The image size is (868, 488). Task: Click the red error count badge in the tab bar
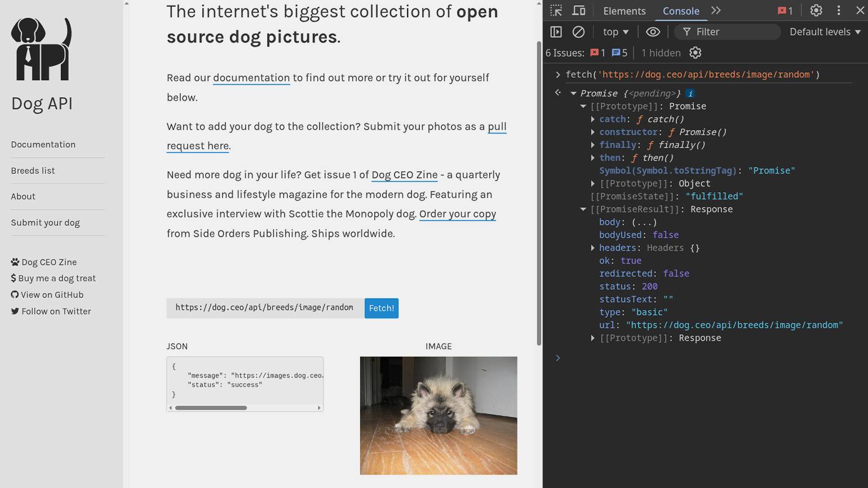785,11
